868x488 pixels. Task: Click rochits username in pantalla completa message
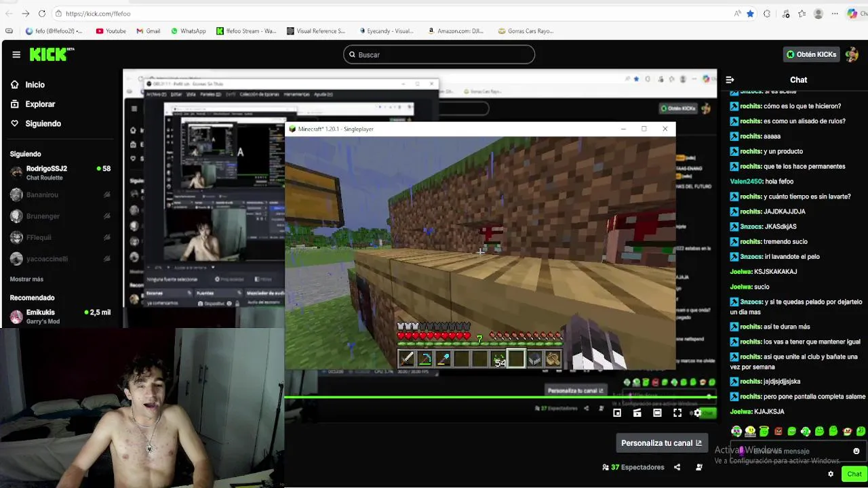tap(751, 397)
